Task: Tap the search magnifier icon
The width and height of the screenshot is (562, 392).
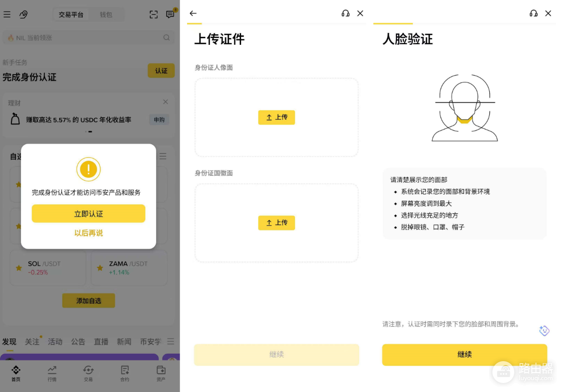Action: coord(167,38)
